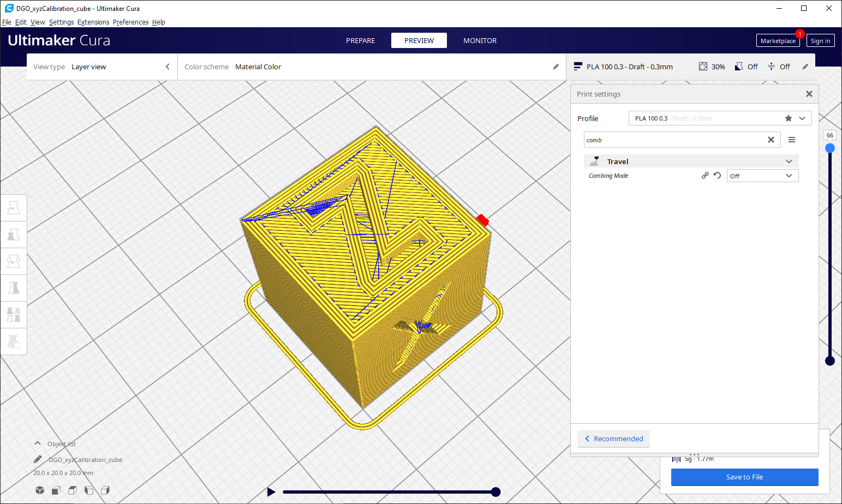This screenshot has width=842, height=504.
Task: Open the setting visibility hamburger menu
Action: click(x=792, y=140)
